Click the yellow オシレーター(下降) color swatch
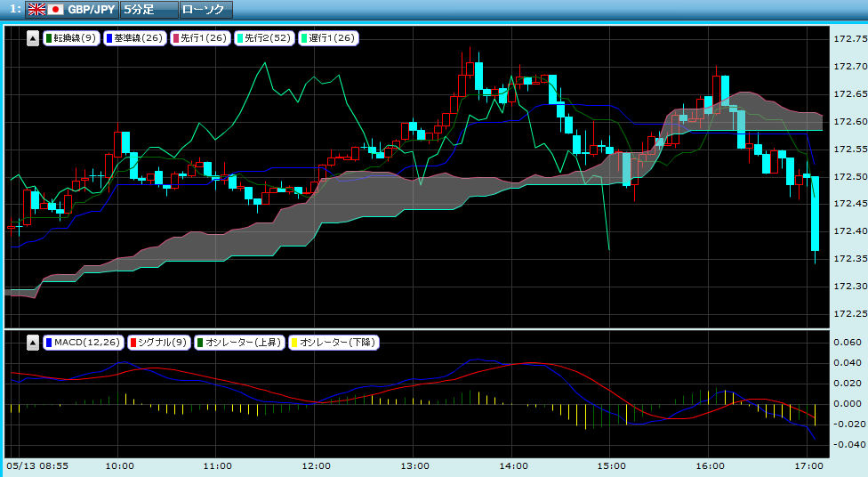The width and height of the screenshot is (868, 477). (x=294, y=343)
